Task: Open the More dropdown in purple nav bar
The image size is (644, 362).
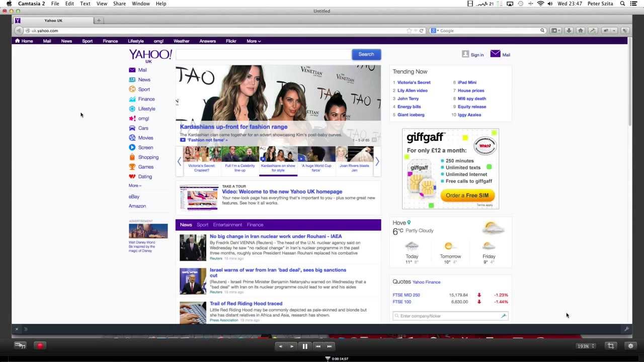Action: pos(254,41)
